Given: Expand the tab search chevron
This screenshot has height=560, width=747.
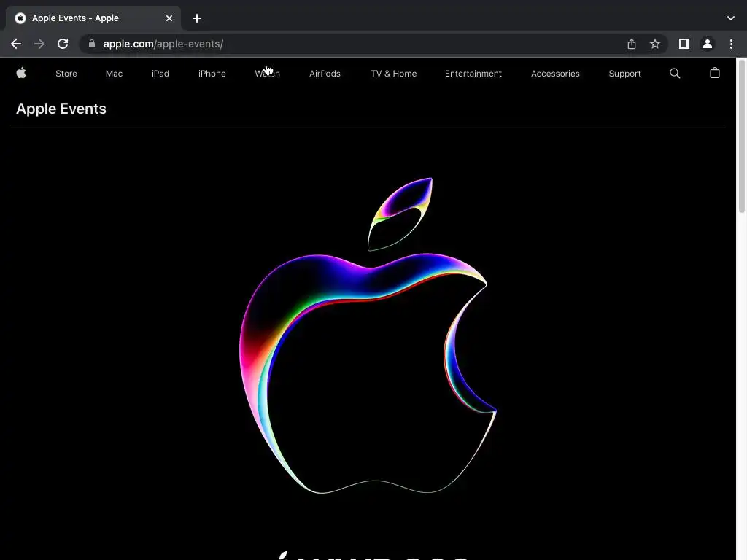Looking at the screenshot, I should [731, 18].
